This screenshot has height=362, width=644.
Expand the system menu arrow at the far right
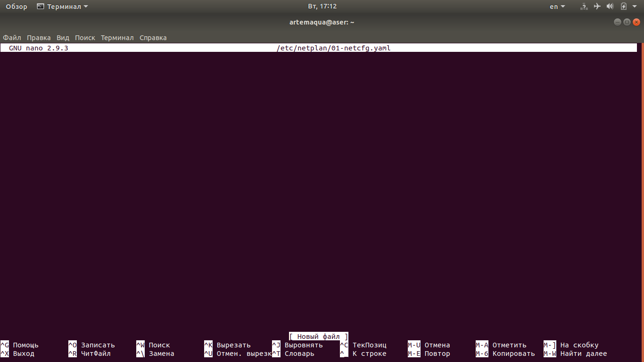point(635,7)
